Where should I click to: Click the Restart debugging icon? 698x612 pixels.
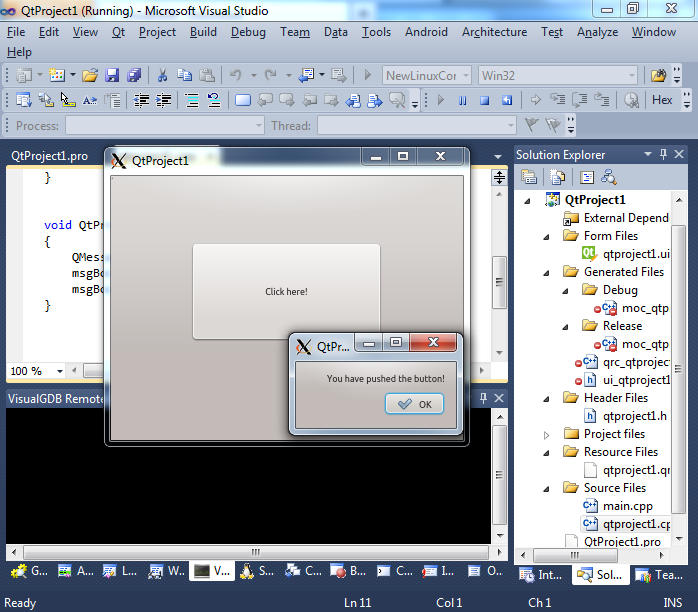click(507, 101)
